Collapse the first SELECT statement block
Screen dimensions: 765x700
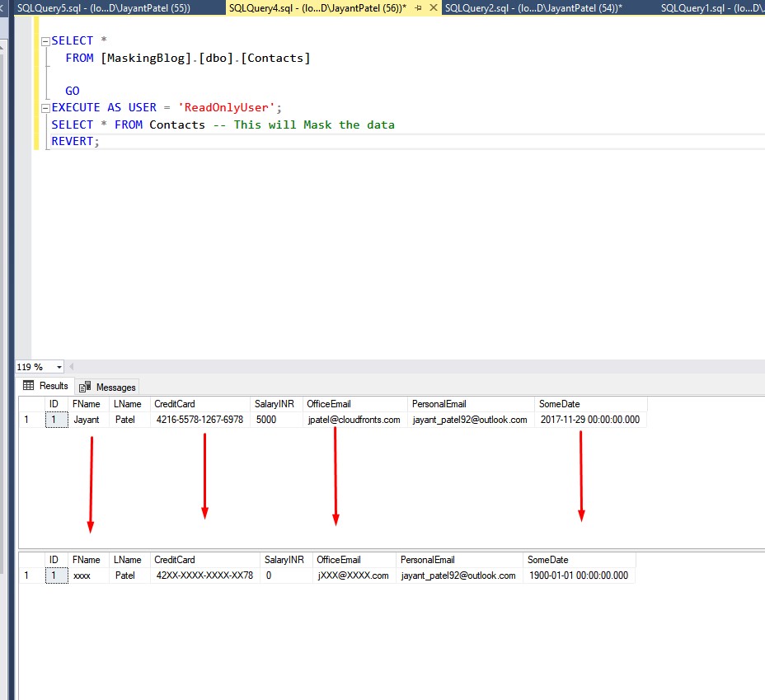pos(45,41)
